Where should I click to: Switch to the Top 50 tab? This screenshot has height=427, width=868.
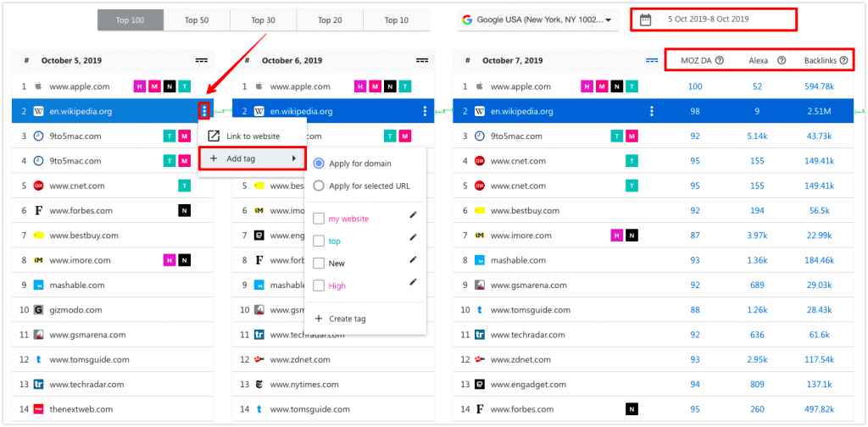[x=197, y=20]
